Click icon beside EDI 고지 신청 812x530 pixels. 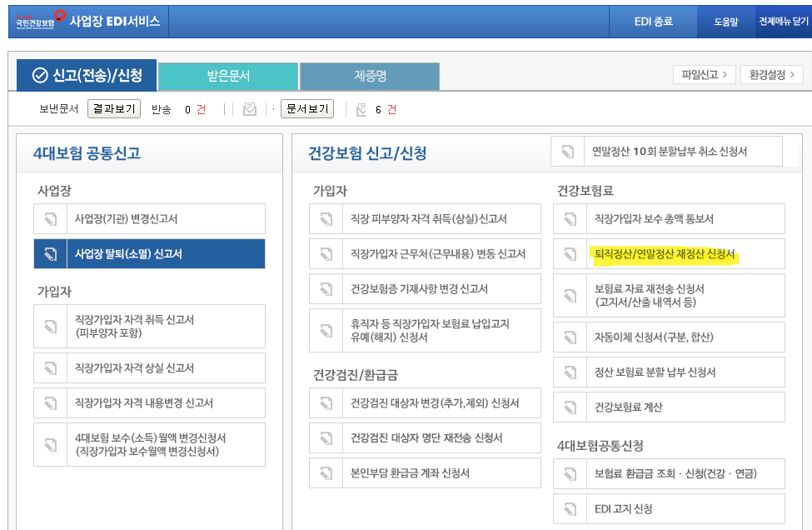570,509
